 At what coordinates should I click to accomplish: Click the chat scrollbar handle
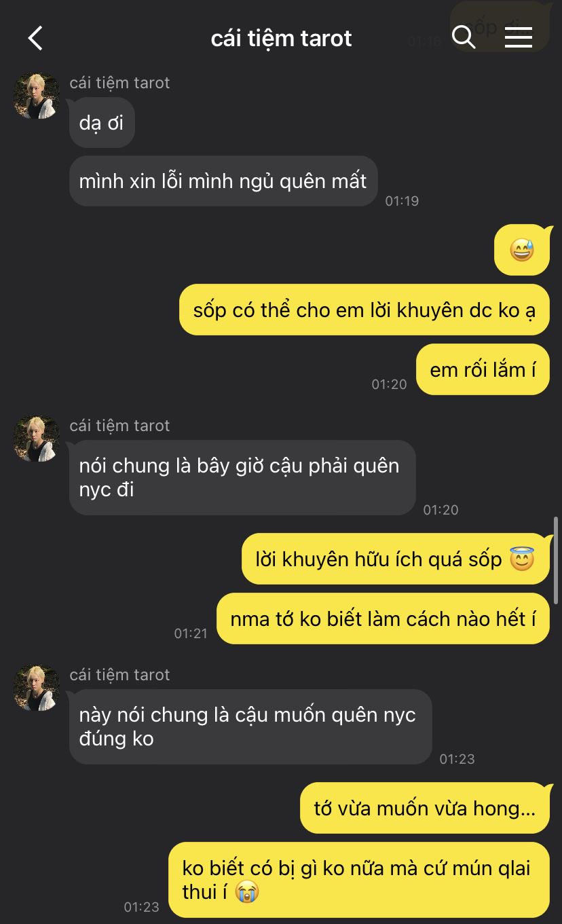tap(556, 560)
